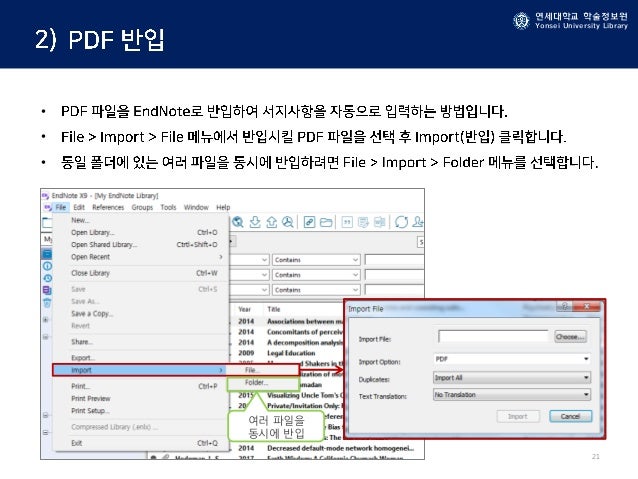638x479 pixels.
Task: Click the Export upload-arrow toolbar icon
Action: click(271, 222)
